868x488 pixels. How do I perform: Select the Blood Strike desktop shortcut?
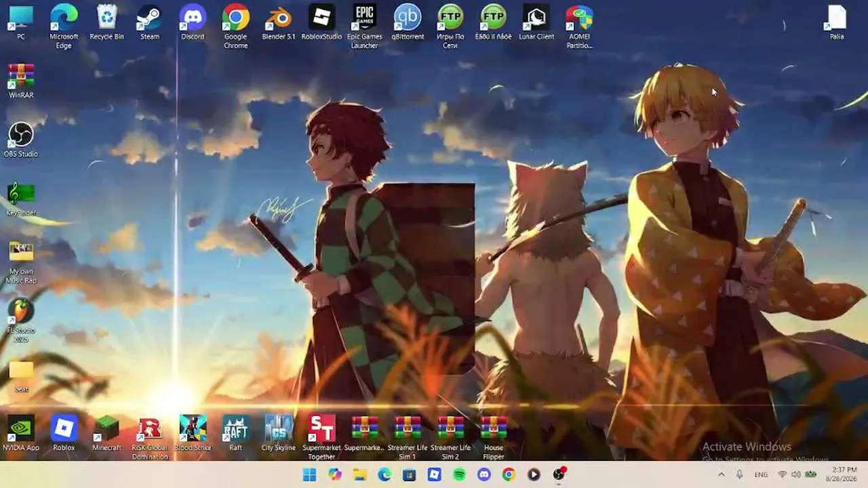193,434
